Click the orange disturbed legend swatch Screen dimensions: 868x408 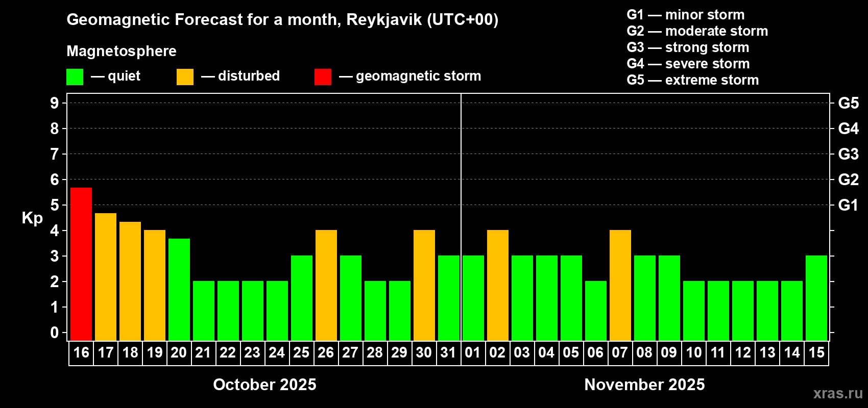coord(185,77)
